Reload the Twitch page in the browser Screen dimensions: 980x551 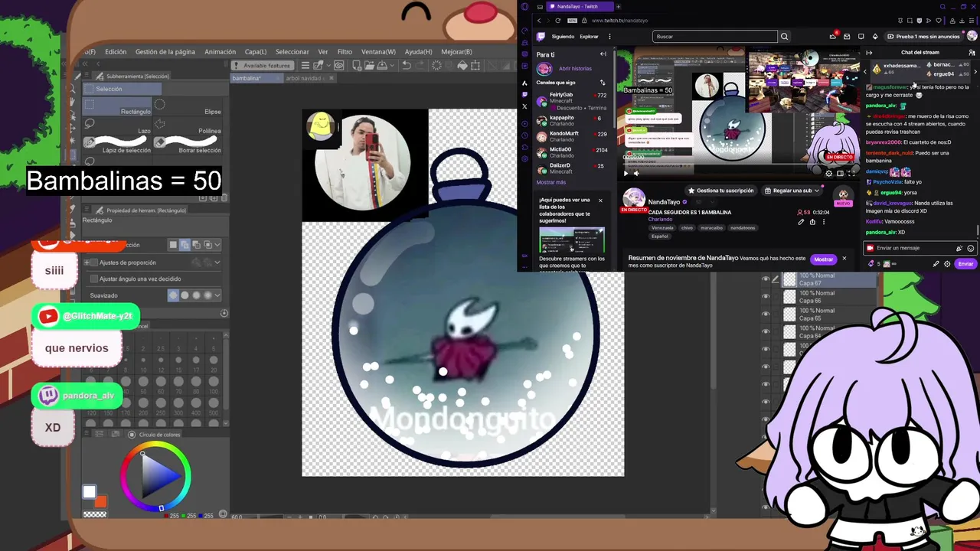pos(557,21)
